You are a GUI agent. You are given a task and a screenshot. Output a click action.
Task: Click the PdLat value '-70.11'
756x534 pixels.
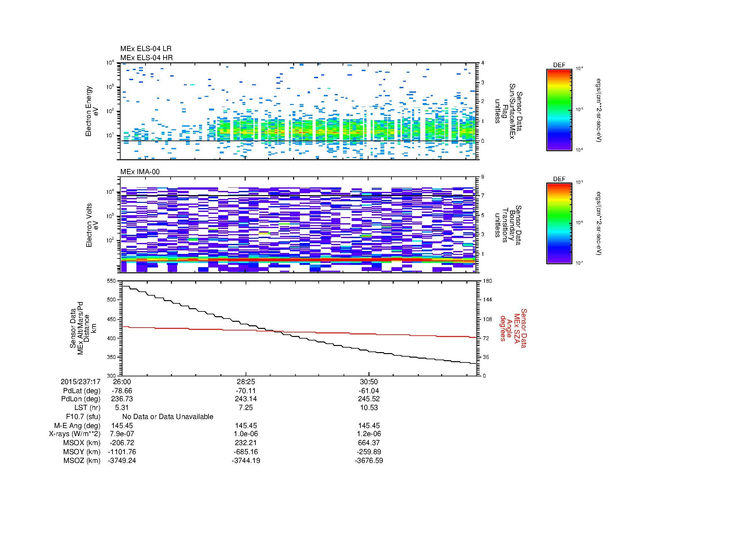coord(246,391)
